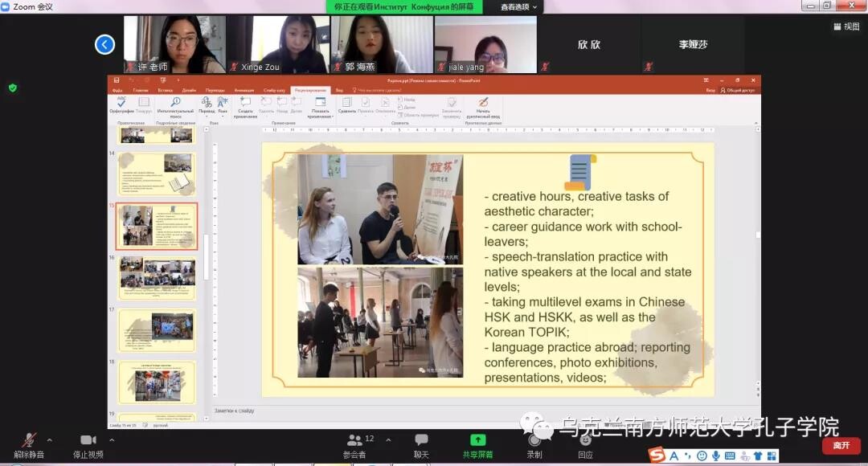Click slide thumbnail panel scrollbar handle
The image size is (868, 466).
pos(206,256)
